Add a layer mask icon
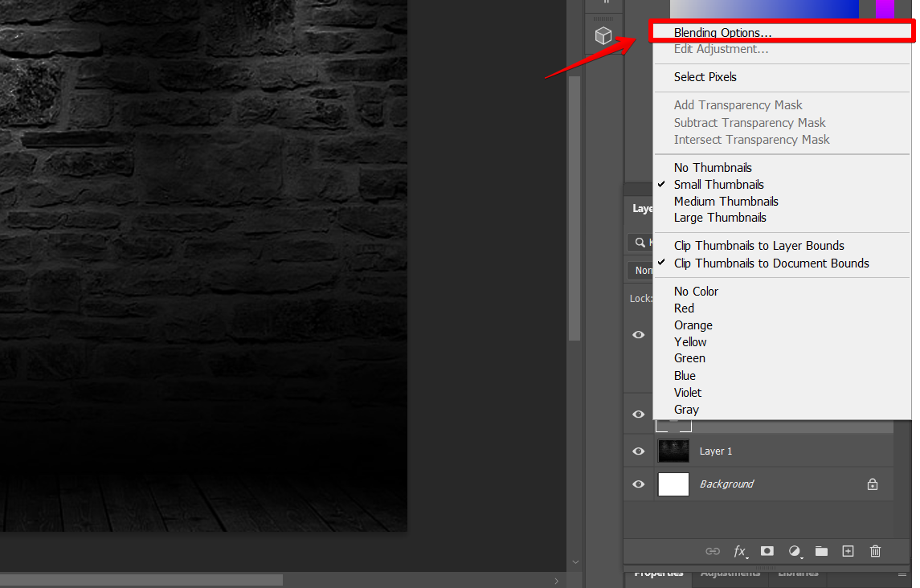Viewport: 920px width, 588px height. click(767, 550)
